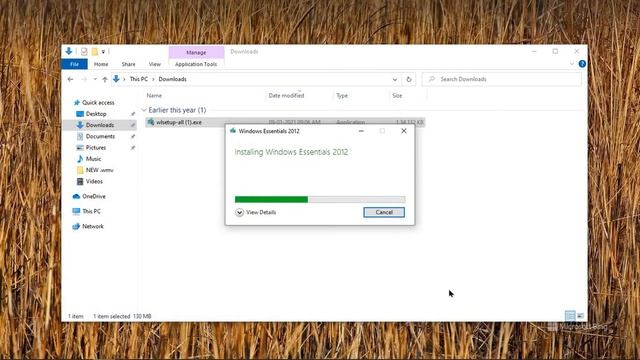The image size is (640, 360).
Task: Open the View ribbon tab
Action: [x=154, y=64]
